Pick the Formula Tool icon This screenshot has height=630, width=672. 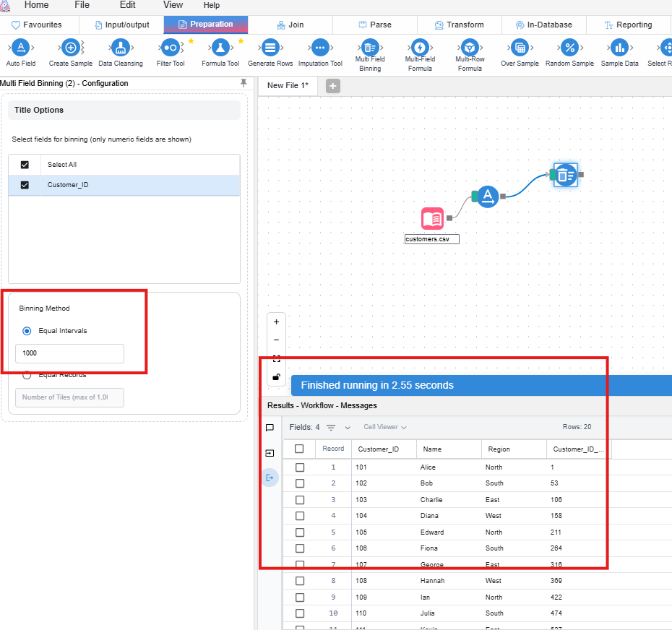[x=220, y=48]
